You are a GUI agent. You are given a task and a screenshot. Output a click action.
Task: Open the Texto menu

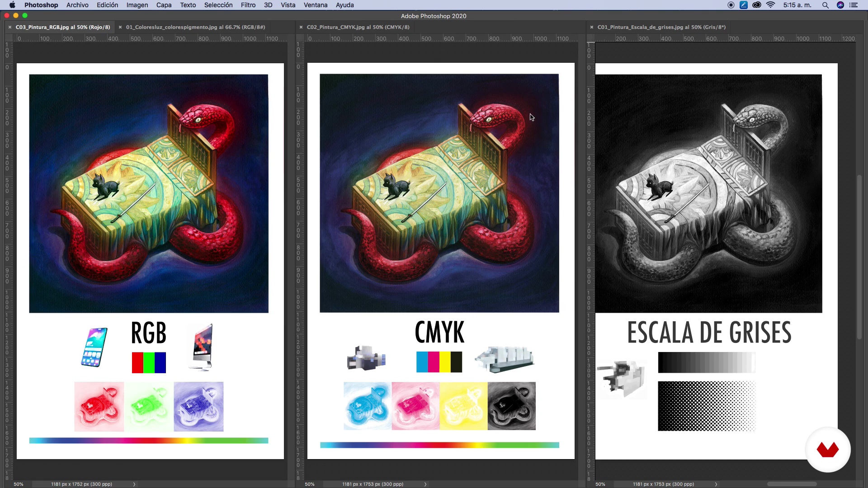pyautogui.click(x=188, y=5)
